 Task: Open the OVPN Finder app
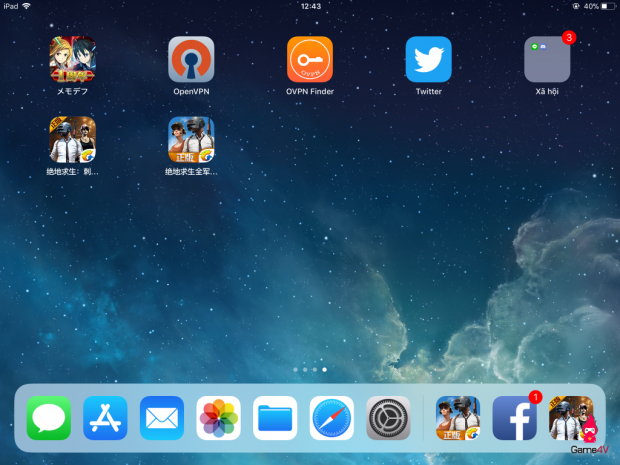pos(310,60)
